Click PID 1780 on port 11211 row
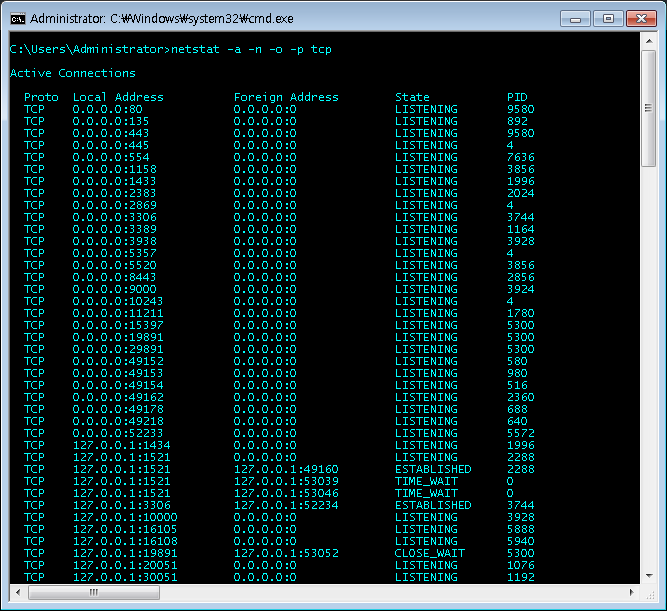The width and height of the screenshot is (667, 611). pyautogui.click(x=521, y=313)
